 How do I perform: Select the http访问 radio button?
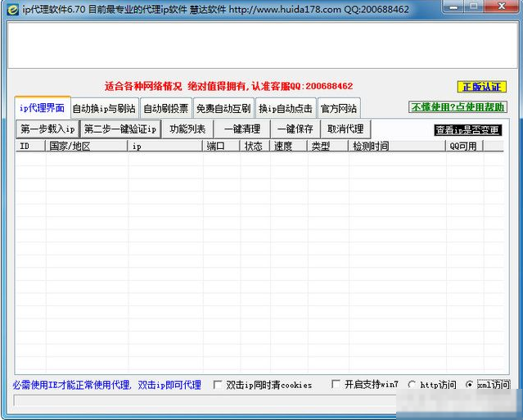412,385
